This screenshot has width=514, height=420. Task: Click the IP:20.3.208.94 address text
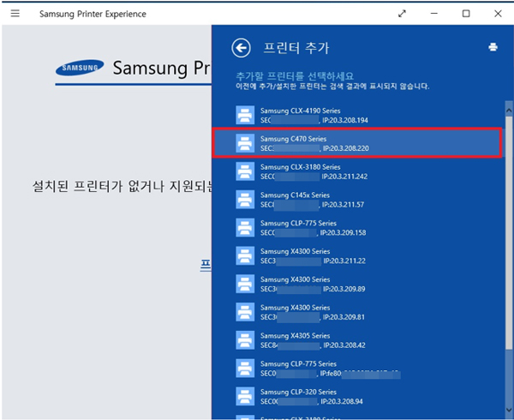click(342, 402)
